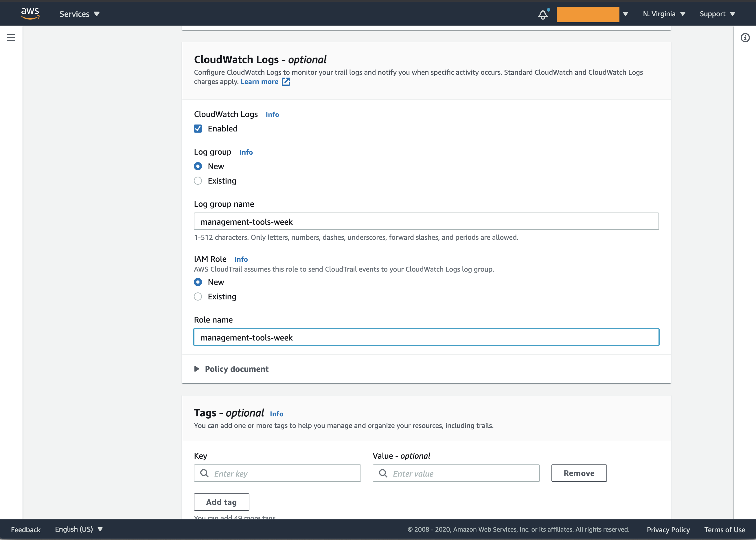This screenshot has height=540, width=756.
Task: Click the Role name input field
Action: (426, 337)
